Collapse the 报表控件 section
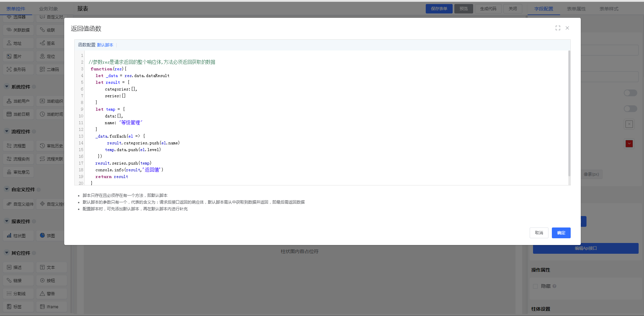This screenshot has width=644, height=316. point(7,221)
